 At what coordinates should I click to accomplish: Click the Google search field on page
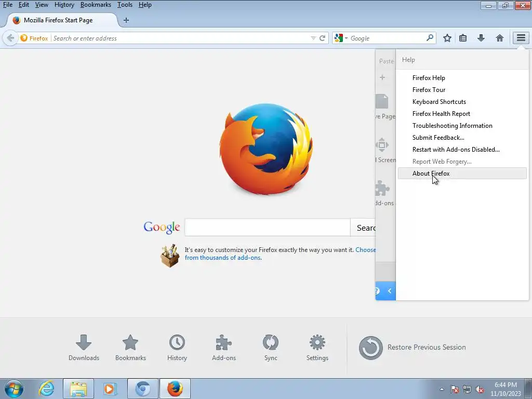pyautogui.click(x=268, y=228)
